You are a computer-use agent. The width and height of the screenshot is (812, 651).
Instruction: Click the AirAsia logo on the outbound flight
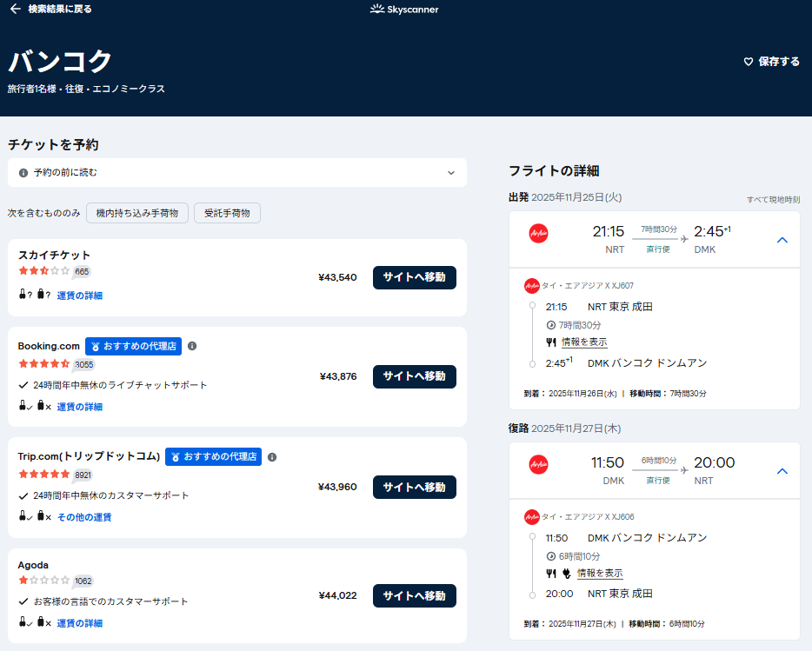point(538,233)
